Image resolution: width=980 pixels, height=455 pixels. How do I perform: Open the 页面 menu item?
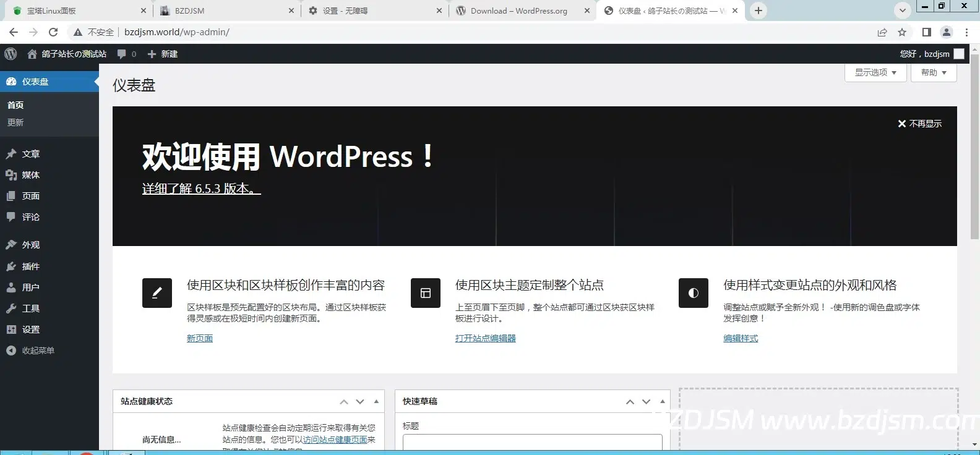[x=49, y=196]
